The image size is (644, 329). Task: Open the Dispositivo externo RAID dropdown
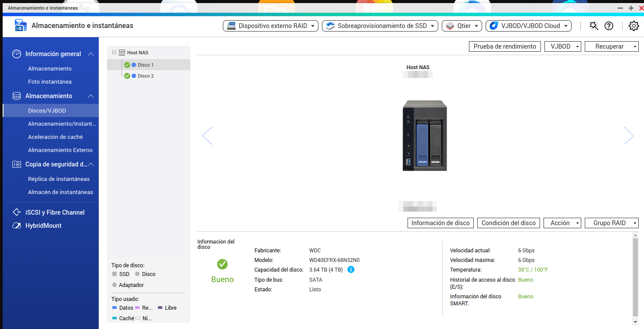[272, 26]
